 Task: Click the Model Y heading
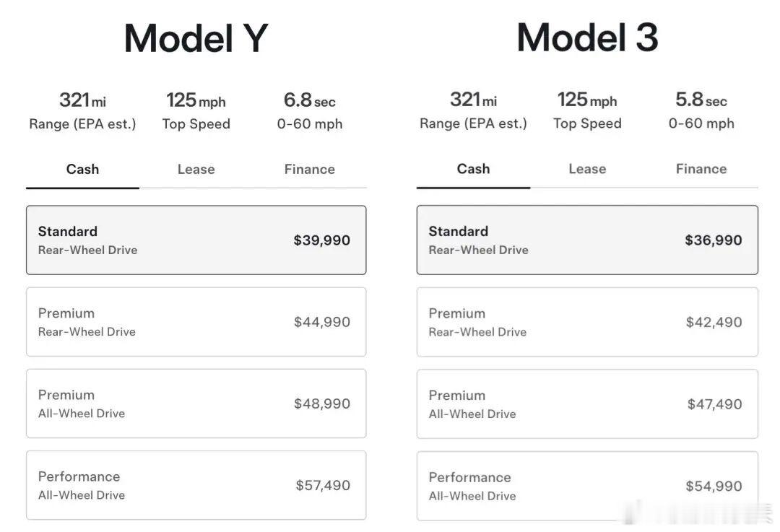196,39
